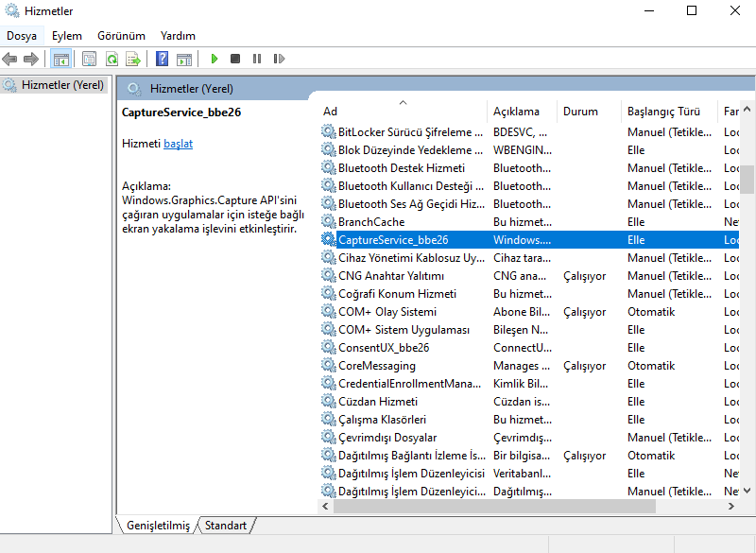Click the Restart service toolbar icon
756x553 pixels.
(279, 59)
